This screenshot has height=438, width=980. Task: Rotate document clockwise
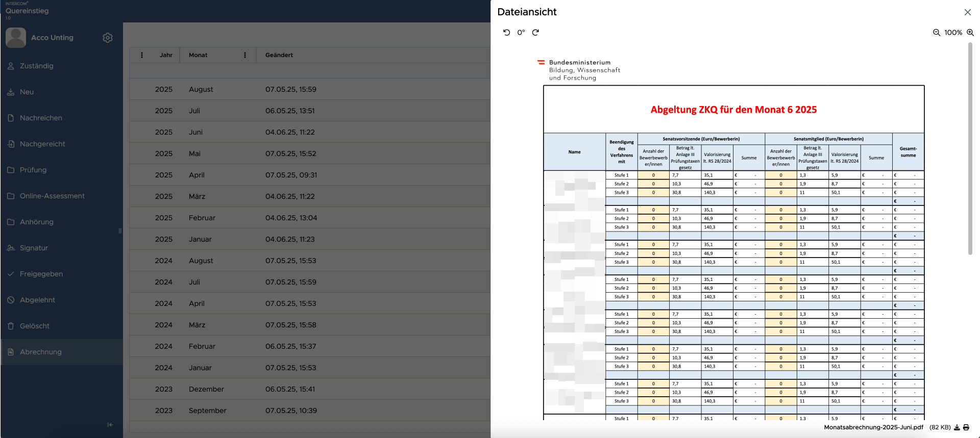click(x=535, y=32)
